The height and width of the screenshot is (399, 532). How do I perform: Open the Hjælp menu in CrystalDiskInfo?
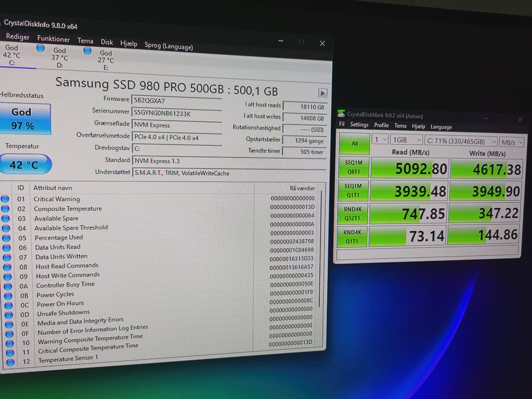pyautogui.click(x=129, y=43)
